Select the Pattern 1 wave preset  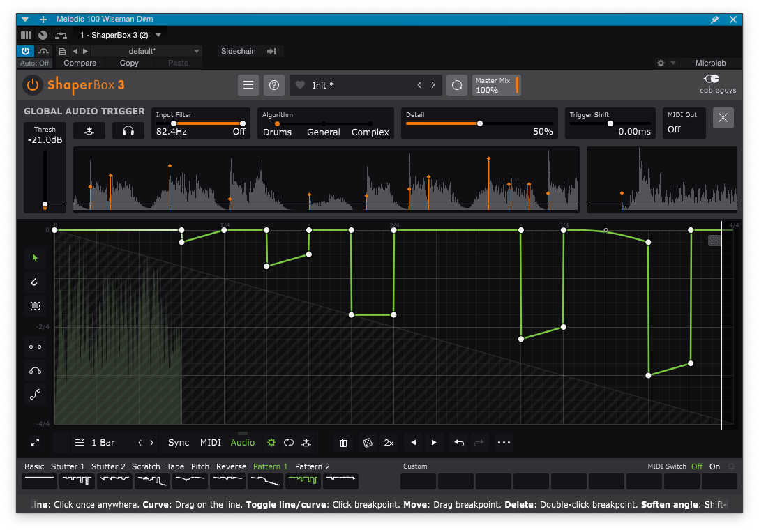[303, 481]
